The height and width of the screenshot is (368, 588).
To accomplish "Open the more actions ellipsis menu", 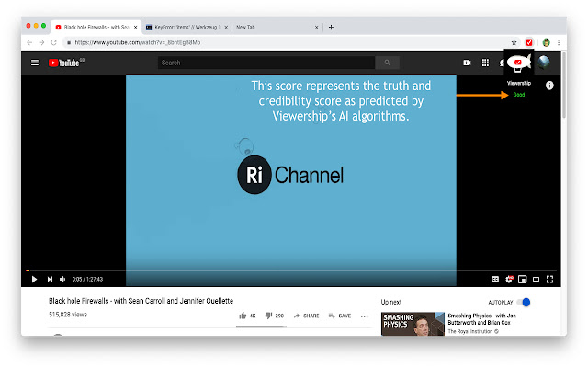I will 364,316.
